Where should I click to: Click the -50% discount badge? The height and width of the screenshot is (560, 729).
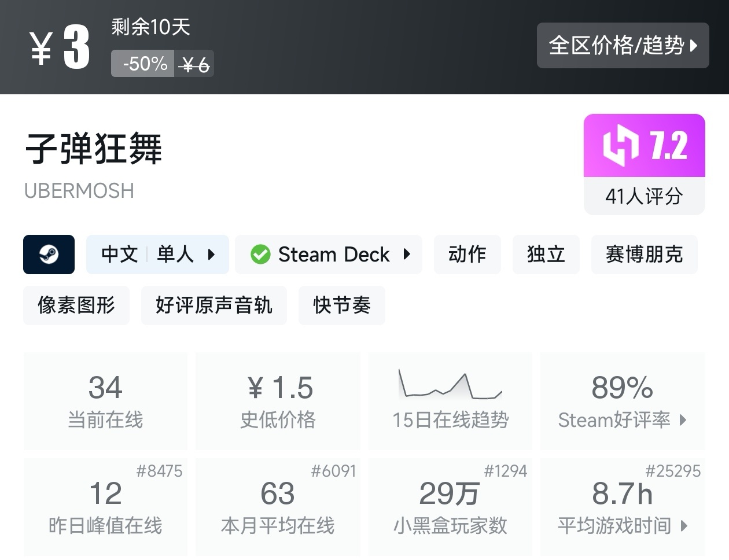(x=144, y=64)
